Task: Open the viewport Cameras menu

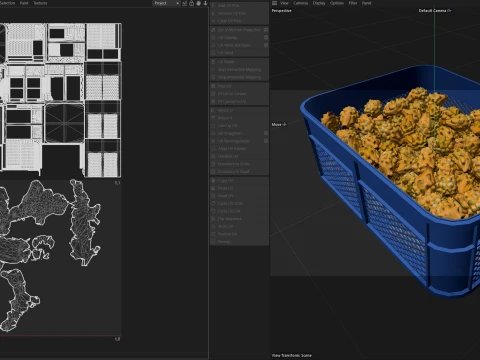Action: tap(301, 3)
